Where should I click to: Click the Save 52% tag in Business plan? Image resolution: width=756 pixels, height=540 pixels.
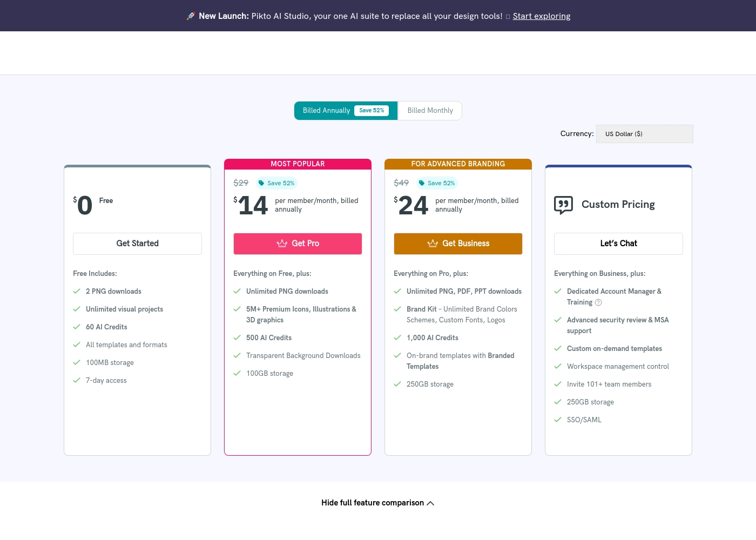[437, 183]
